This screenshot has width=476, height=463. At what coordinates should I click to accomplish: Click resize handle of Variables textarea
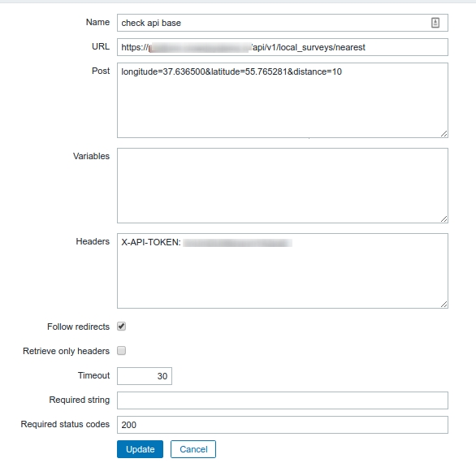[x=444, y=219]
